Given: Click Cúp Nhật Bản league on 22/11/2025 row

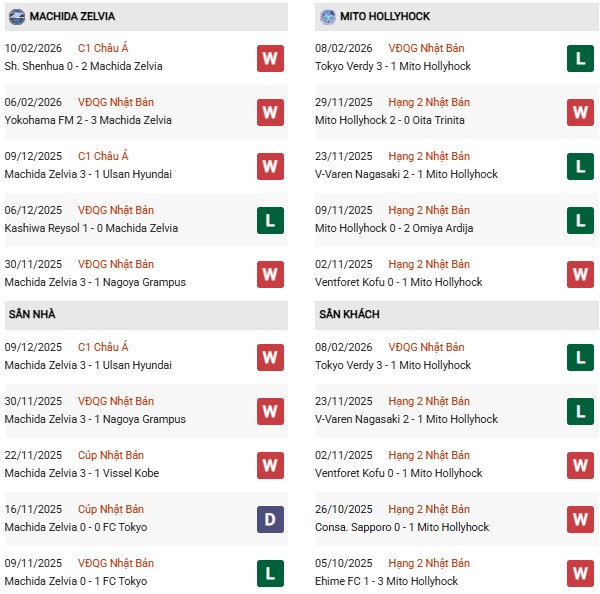Looking at the screenshot, I should pos(110,455).
